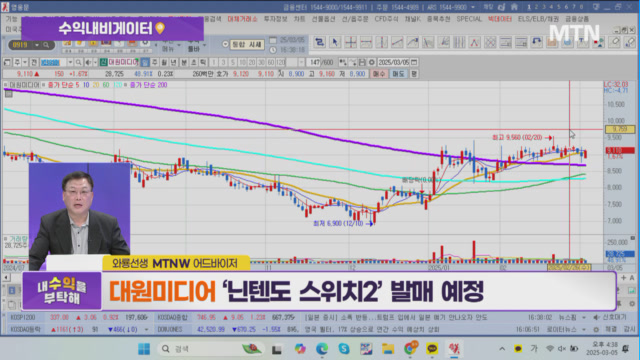640x360 pixels.
Task: Select the 일 (daily) period toggle
Action: click(x=145, y=62)
